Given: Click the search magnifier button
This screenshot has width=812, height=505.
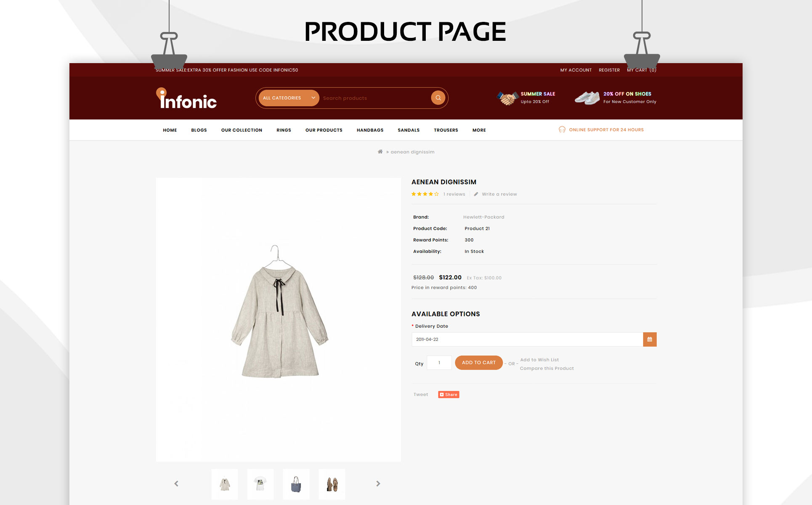Looking at the screenshot, I should tap(438, 98).
